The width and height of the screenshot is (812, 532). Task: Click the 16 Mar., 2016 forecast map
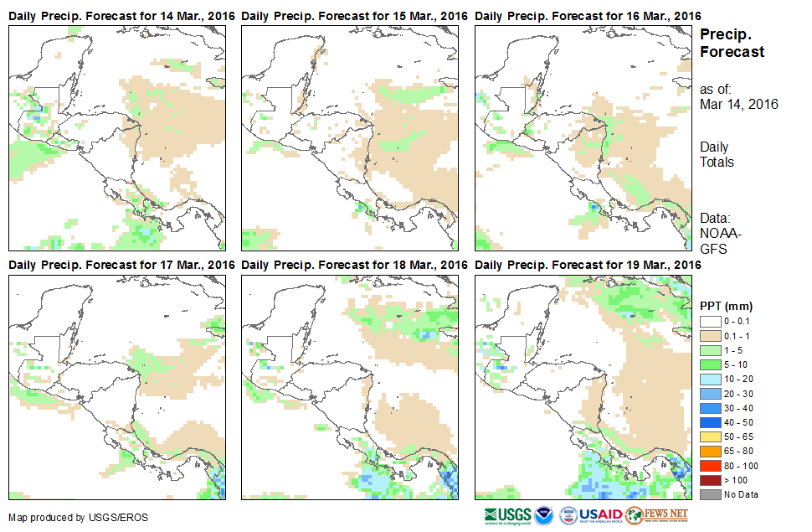point(583,137)
